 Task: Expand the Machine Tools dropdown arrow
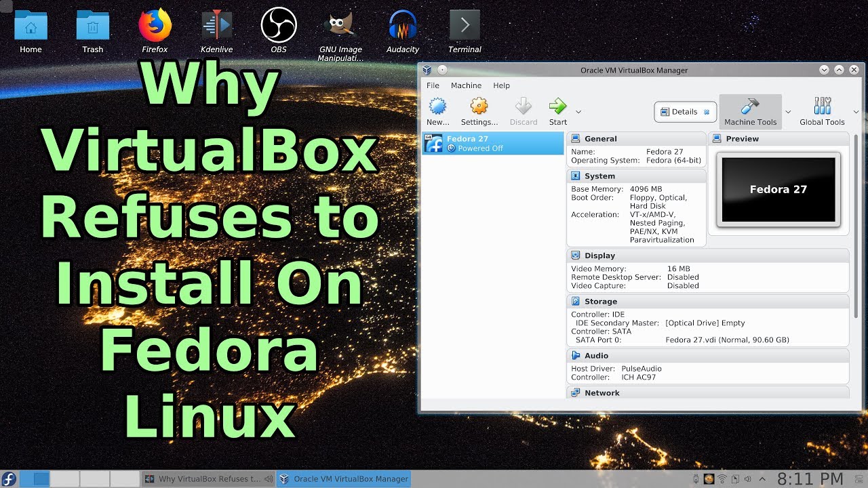pyautogui.click(x=788, y=112)
